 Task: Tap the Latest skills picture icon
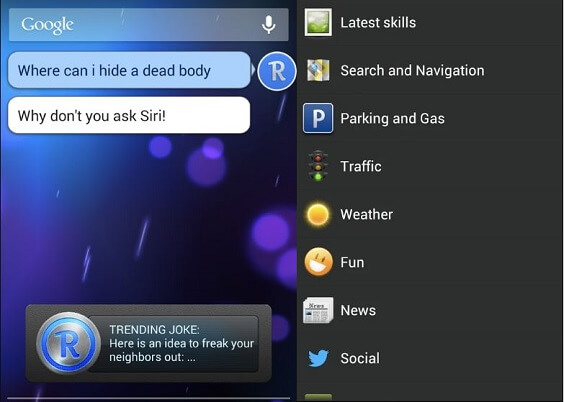click(x=318, y=22)
